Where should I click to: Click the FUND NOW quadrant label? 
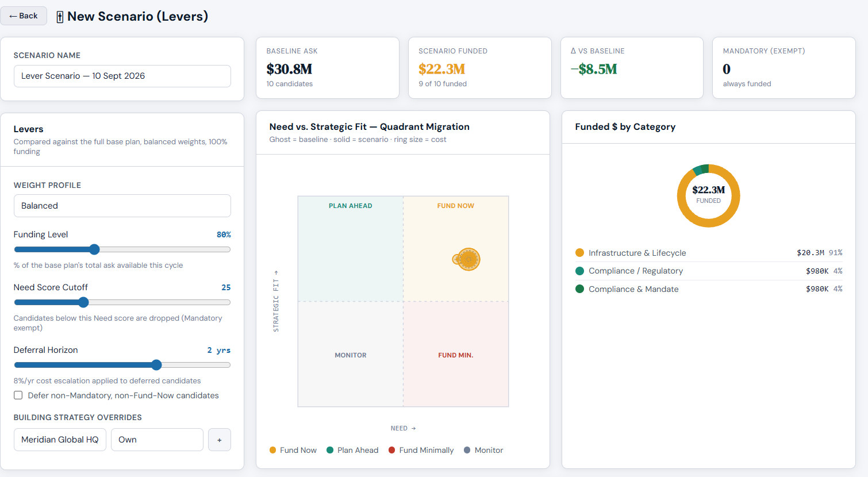pyautogui.click(x=456, y=206)
